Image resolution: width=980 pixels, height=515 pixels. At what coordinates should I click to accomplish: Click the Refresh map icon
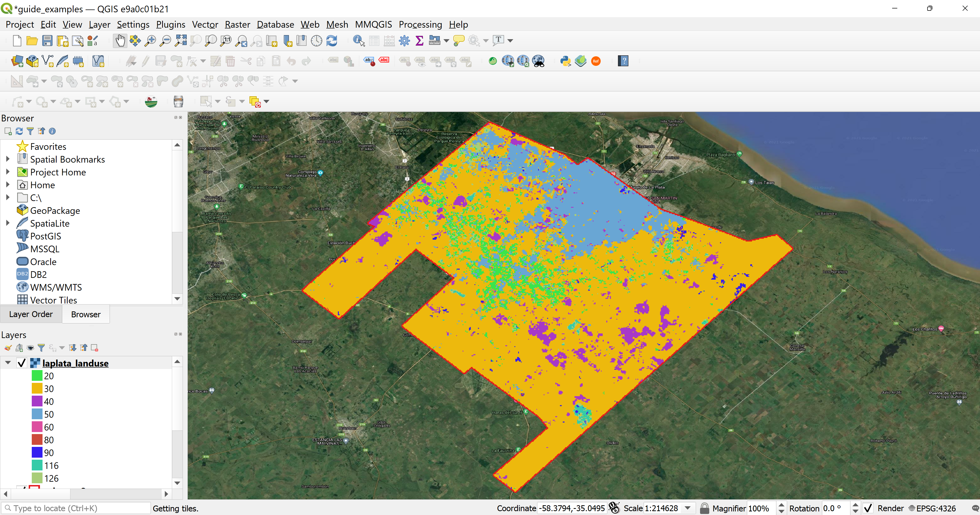[x=332, y=40]
